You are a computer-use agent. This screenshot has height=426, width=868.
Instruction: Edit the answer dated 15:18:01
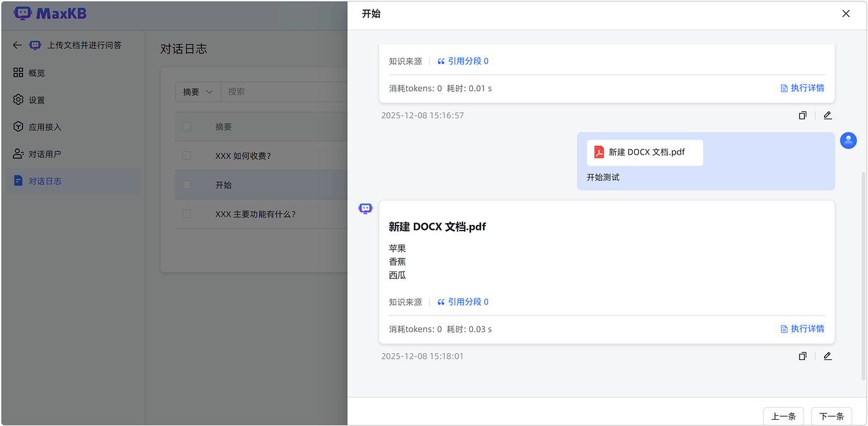click(x=828, y=356)
